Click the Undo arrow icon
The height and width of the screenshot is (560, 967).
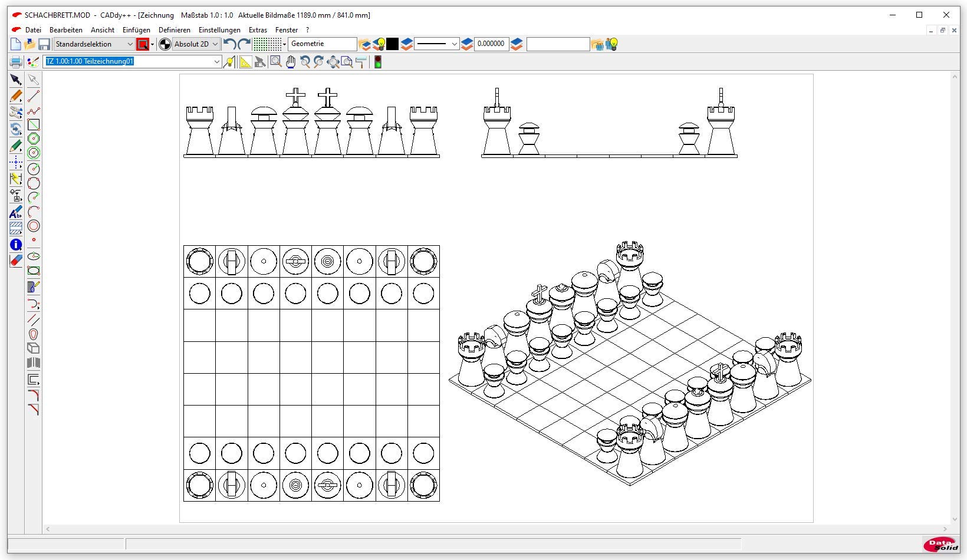point(230,44)
